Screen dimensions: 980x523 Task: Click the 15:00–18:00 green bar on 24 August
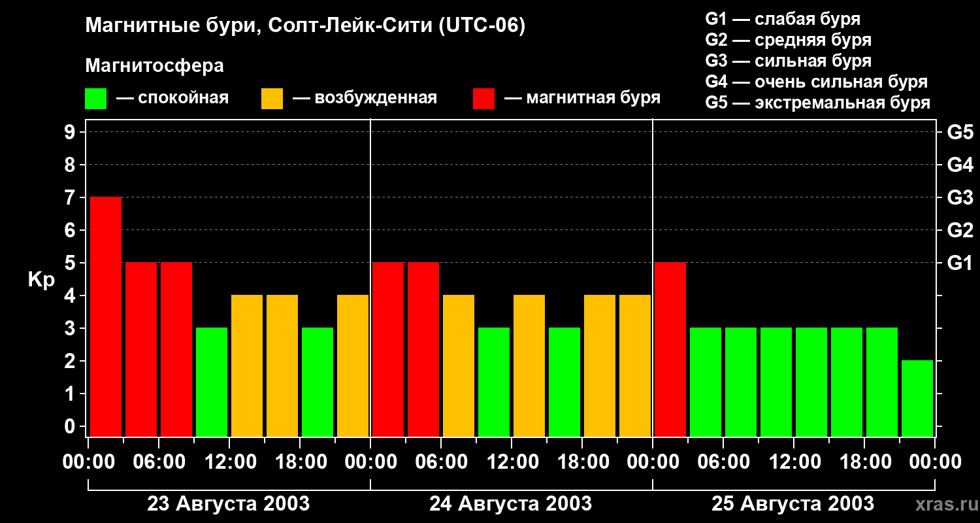point(564,382)
